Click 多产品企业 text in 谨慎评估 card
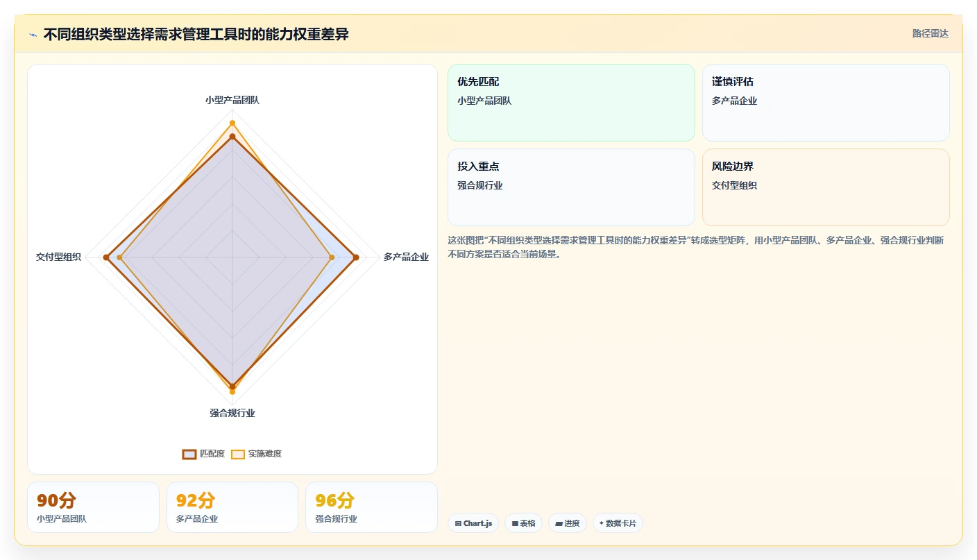977x560 pixels. (x=734, y=101)
